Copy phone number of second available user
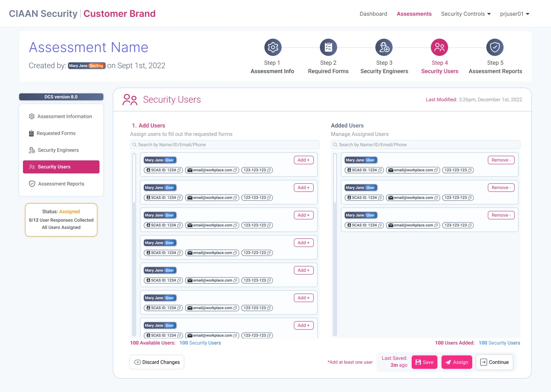Screen dimensions: 551x392 coord(269,198)
